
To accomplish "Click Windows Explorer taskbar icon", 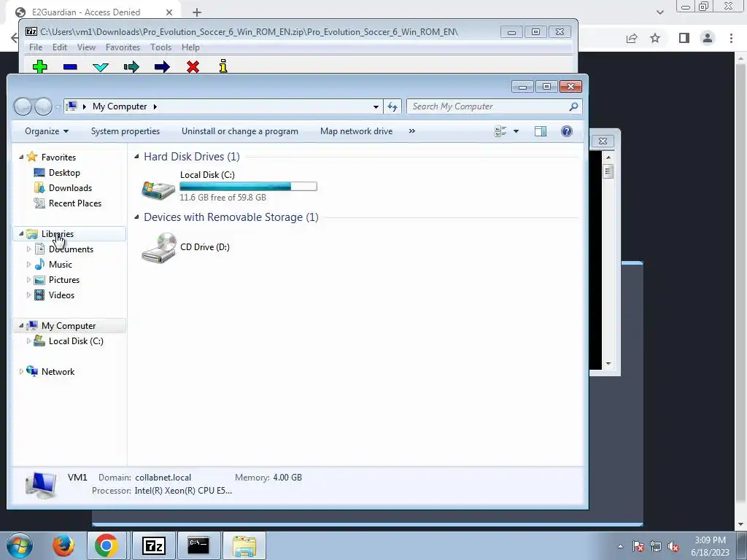I will click(x=244, y=545).
